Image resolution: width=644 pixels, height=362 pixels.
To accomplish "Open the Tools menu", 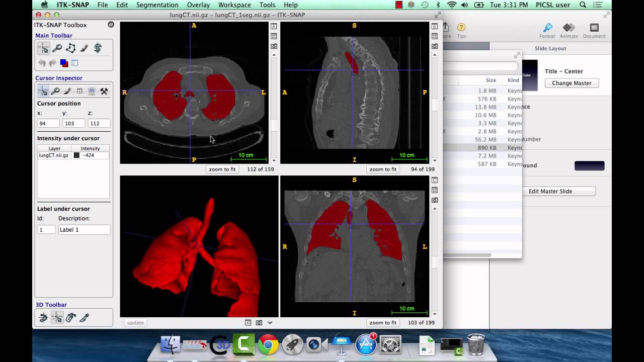I will pyautogui.click(x=267, y=5).
